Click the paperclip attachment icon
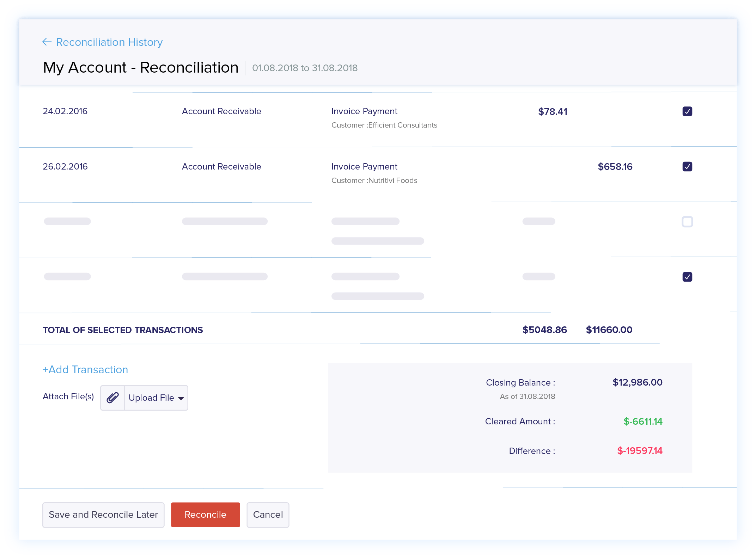 [x=113, y=398]
